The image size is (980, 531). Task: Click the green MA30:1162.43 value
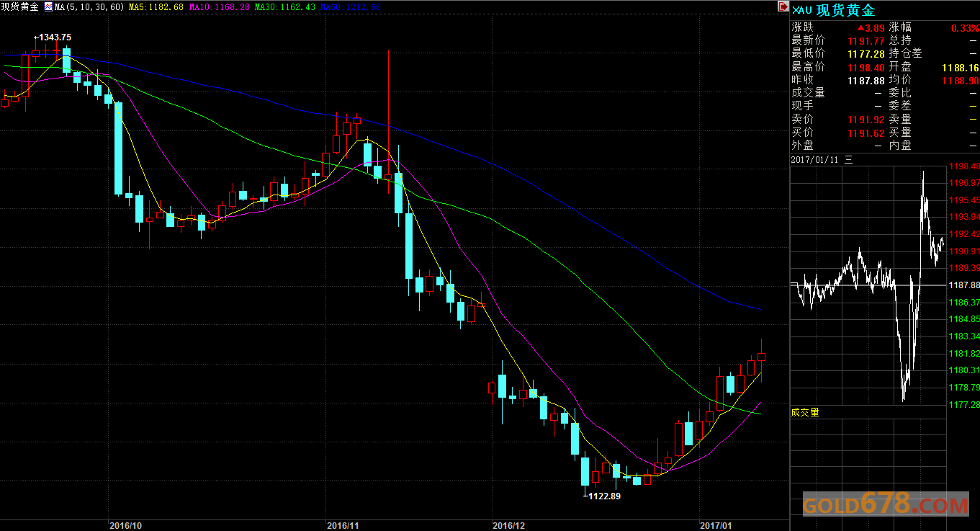(286, 6)
